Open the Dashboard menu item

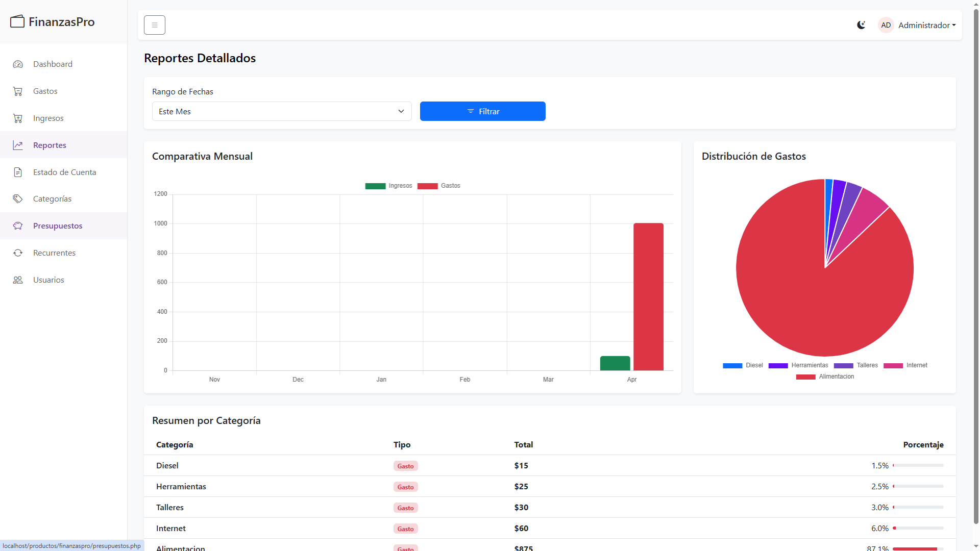pyautogui.click(x=63, y=64)
